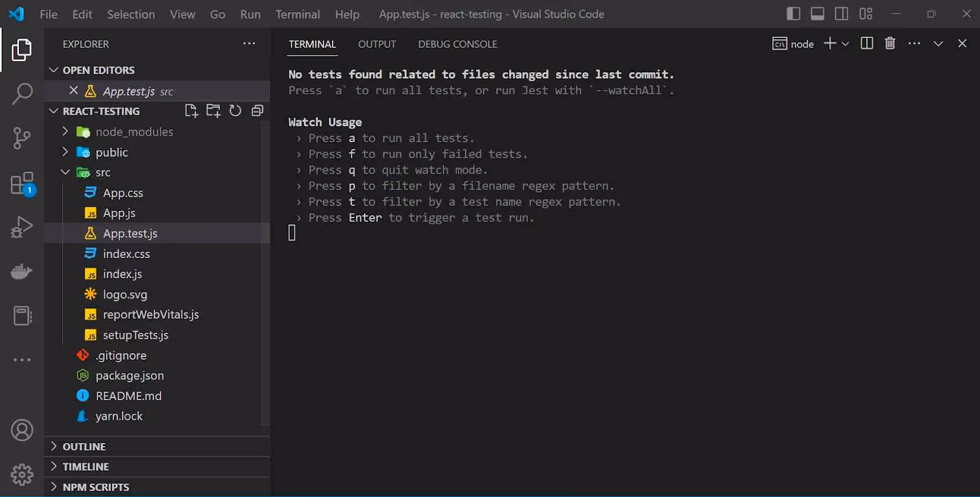The image size is (980, 497).
Task: Show additional activity bar views (ellipsis)
Action: 22,360
